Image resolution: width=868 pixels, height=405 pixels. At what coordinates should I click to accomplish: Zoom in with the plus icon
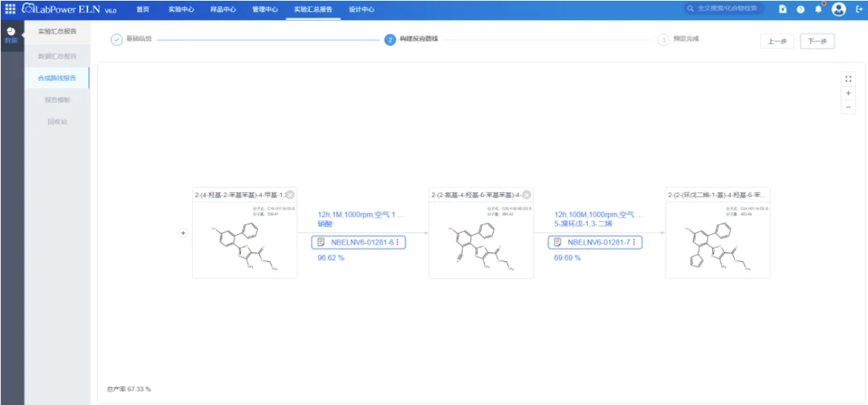click(x=848, y=93)
